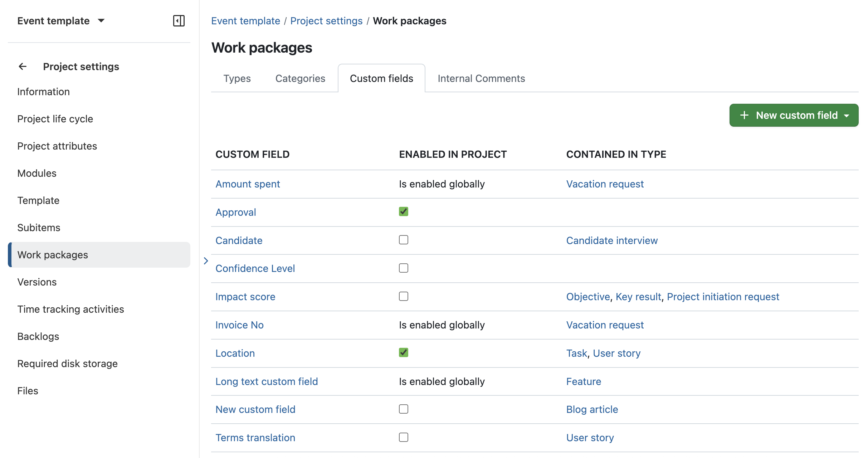Image resolution: width=868 pixels, height=458 pixels.
Task: Switch to the Categories tab
Action: coord(300,78)
